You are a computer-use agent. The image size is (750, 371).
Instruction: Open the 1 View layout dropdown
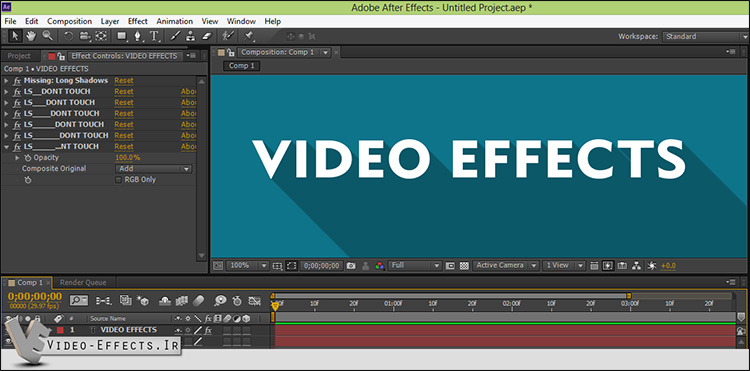[x=564, y=266]
